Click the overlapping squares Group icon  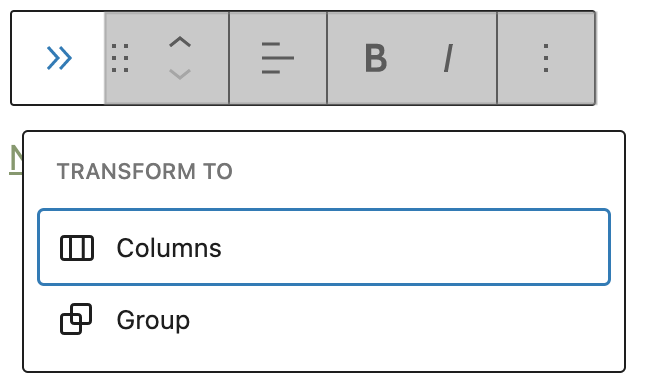pos(76,319)
